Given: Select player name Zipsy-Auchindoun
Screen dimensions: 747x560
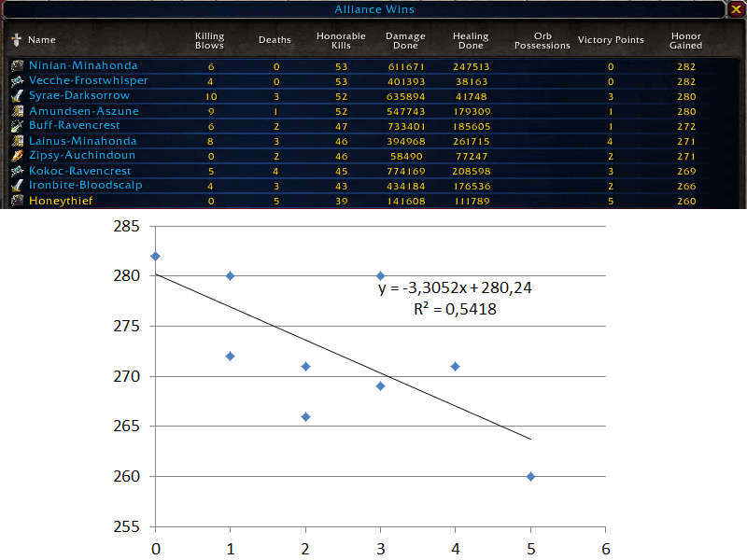Looking at the screenshot, I should pyautogui.click(x=82, y=155).
